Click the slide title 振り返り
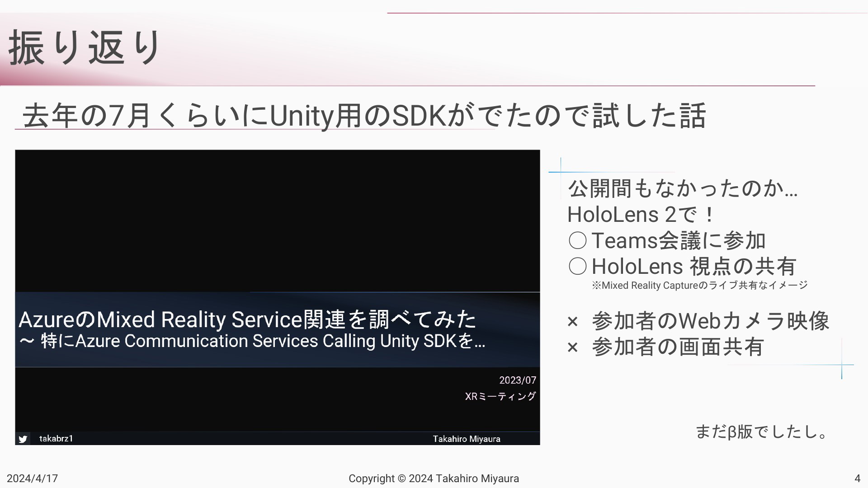 point(85,48)
